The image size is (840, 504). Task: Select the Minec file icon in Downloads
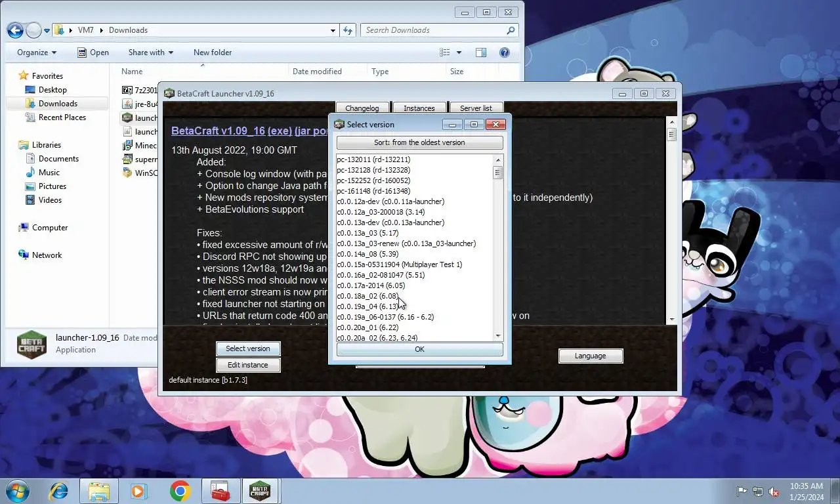tap(127, 145)
